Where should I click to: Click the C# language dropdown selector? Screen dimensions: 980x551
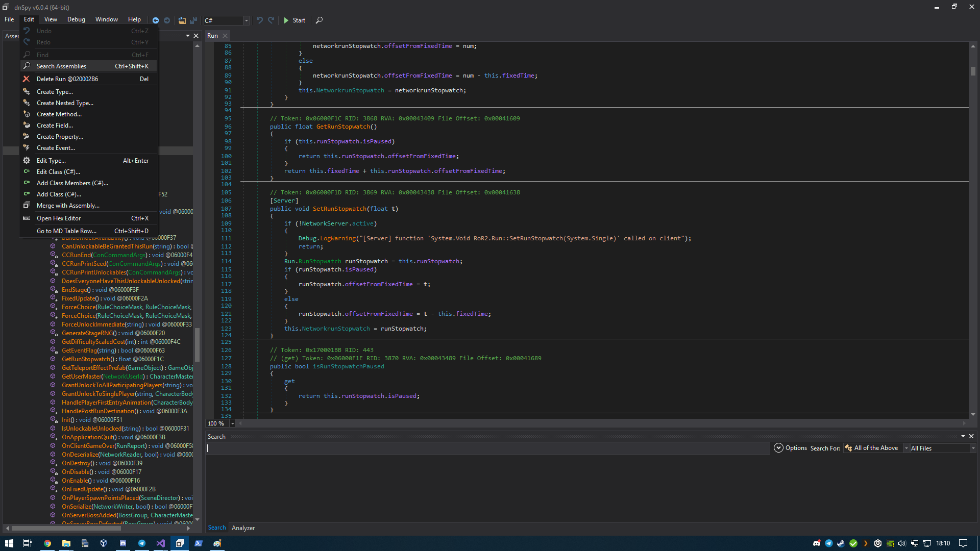pos(226,20)
